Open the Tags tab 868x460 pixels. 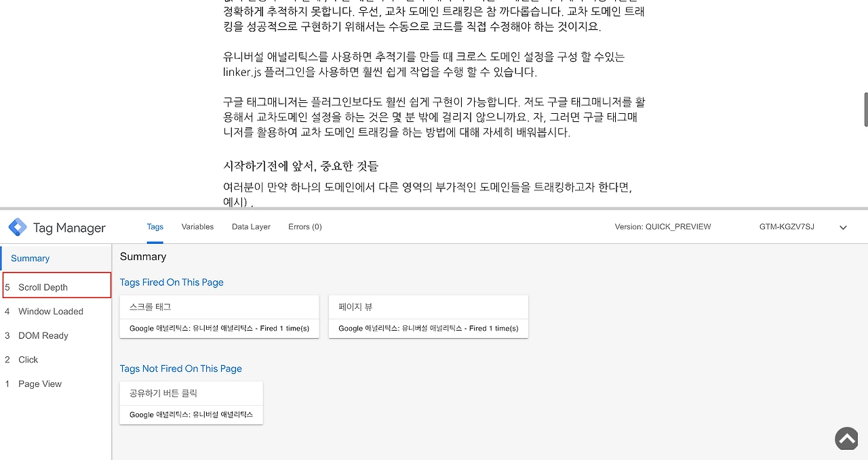155,227
